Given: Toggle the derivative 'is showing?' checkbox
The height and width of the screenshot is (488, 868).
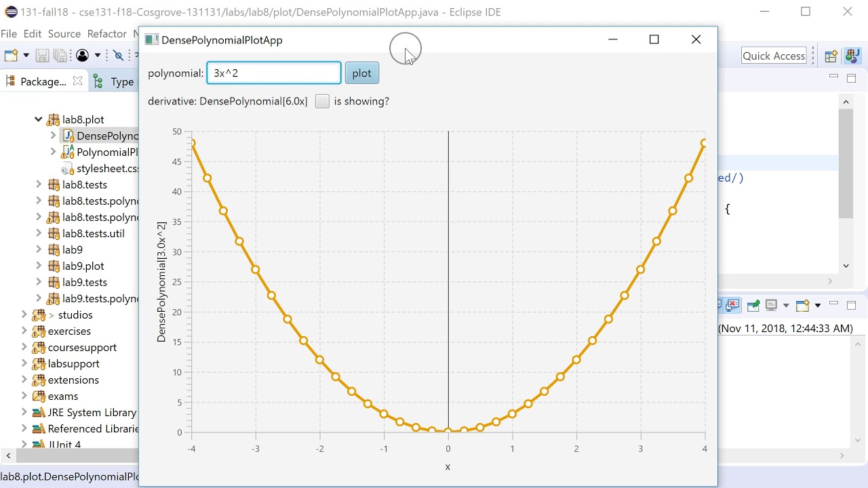Looking at the screenshot, I should click(x=322, y=101).
